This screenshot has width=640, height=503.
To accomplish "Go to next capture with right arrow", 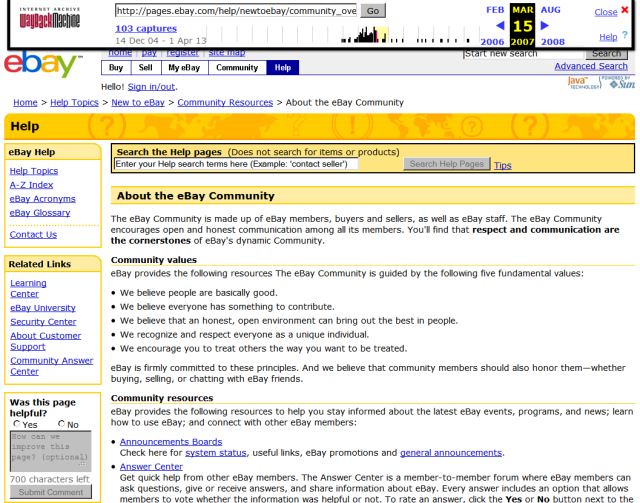I will pos(545,25).
